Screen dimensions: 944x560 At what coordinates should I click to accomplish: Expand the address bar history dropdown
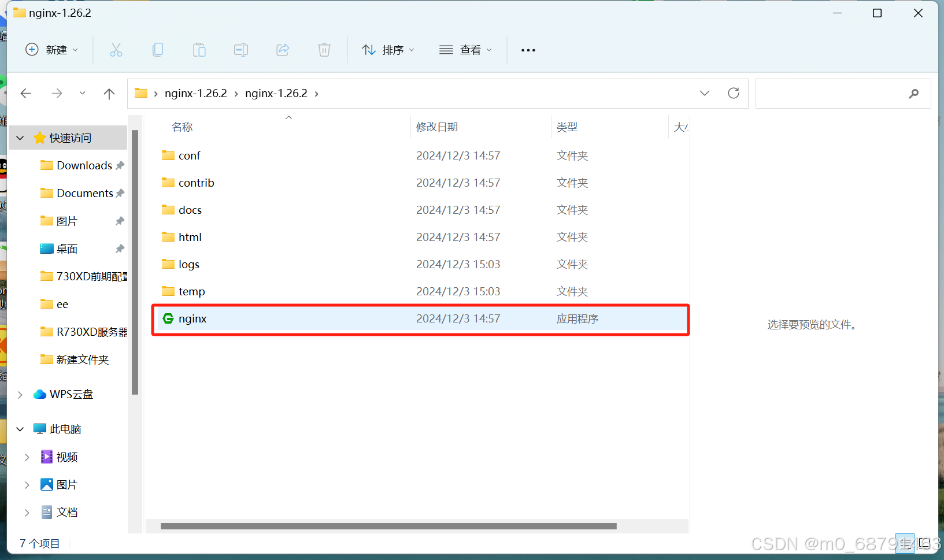705,93
